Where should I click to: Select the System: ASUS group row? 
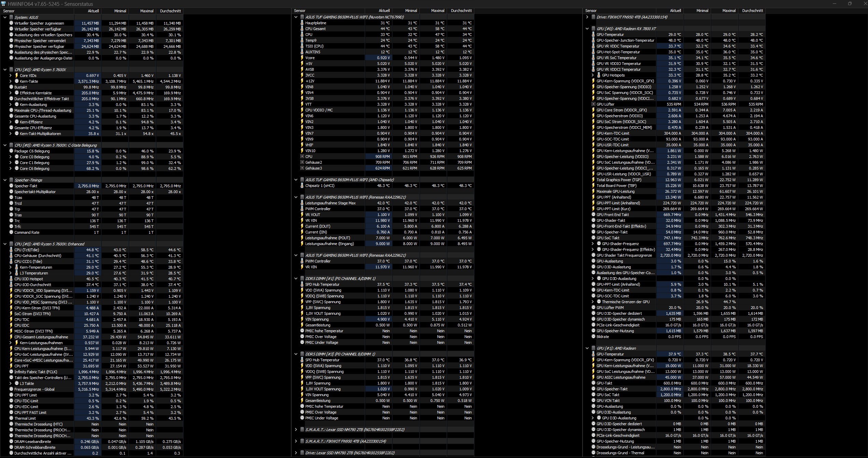26,17
